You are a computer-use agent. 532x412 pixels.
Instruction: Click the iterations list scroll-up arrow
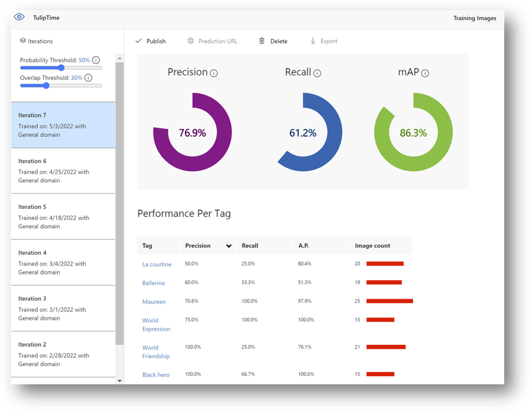click(x=119, y=59)
